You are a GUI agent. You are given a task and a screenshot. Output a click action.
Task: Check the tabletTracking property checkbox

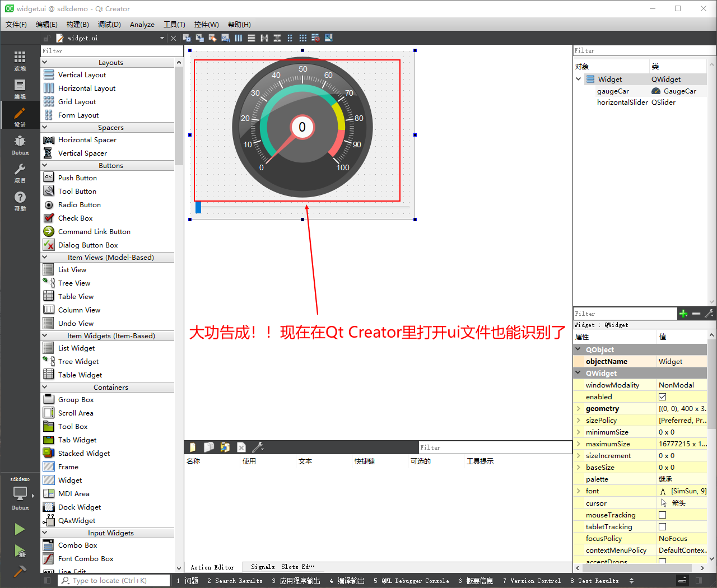tap(663, 526)
